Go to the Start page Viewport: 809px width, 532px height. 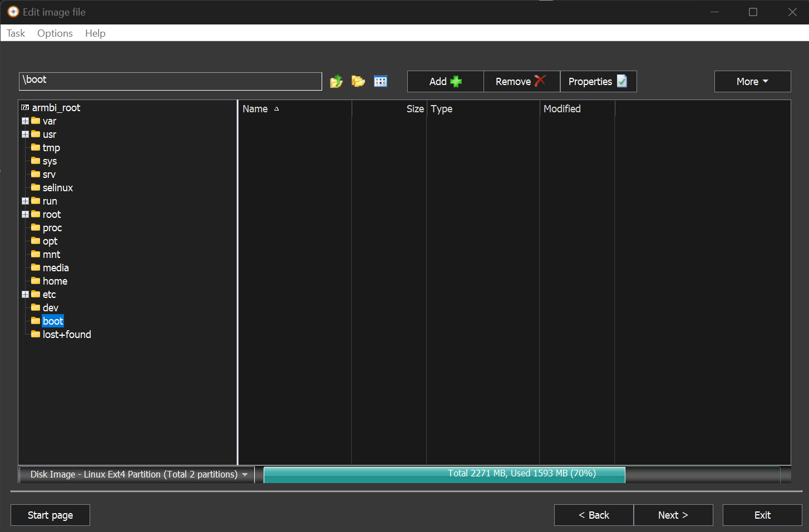click(x=50, y=515)
